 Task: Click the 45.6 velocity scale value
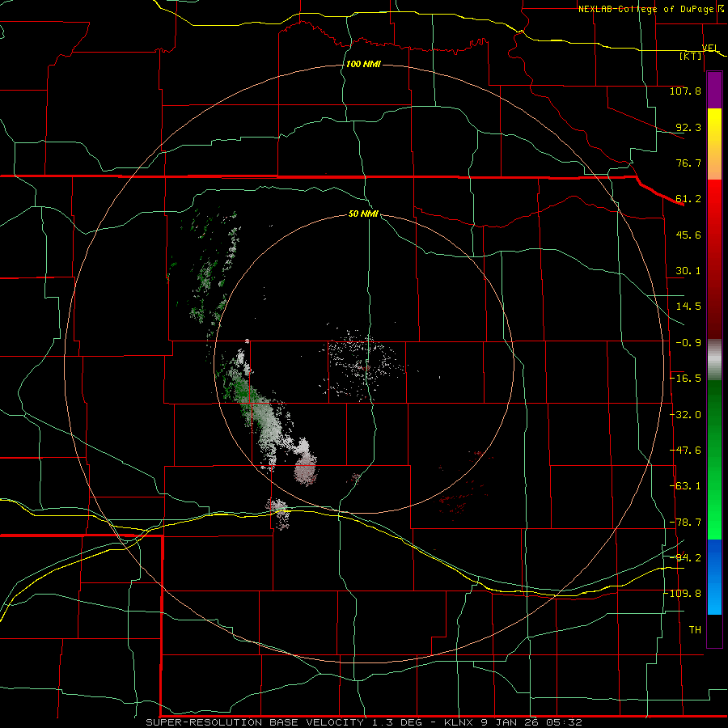(688, 235)
